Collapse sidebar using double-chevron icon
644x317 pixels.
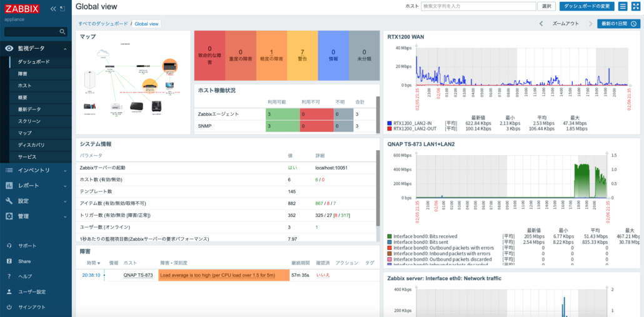(x=53, y=9)
